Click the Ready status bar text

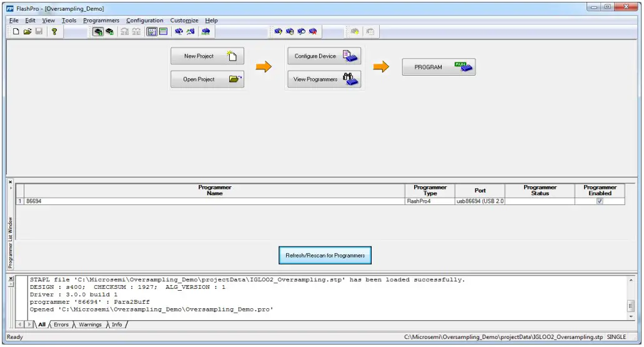[15, 337]
